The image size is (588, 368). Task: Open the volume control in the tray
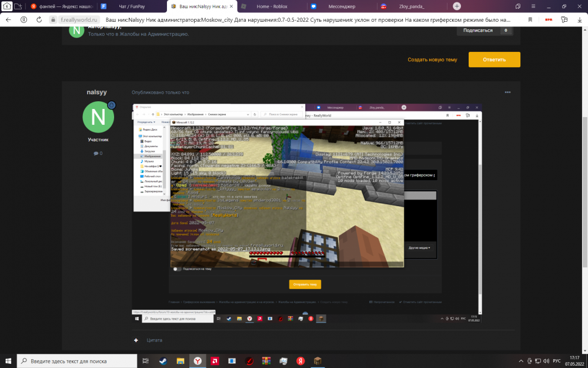tap(546, 361)
